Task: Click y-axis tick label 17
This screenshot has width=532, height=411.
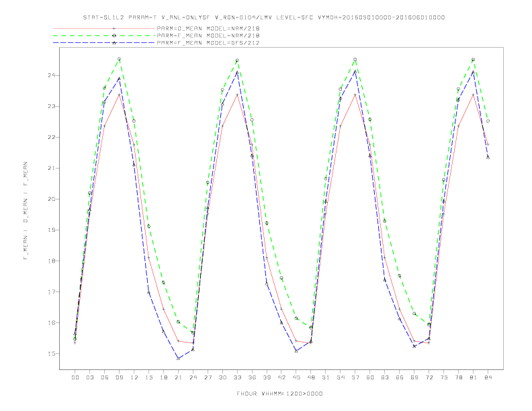Action: [x=51, y=291]
